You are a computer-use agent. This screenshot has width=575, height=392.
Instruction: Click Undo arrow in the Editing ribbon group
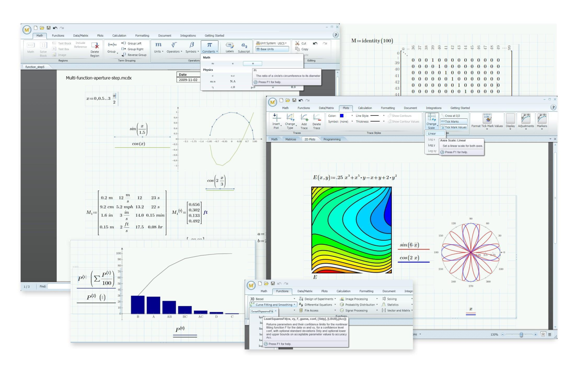315,43
